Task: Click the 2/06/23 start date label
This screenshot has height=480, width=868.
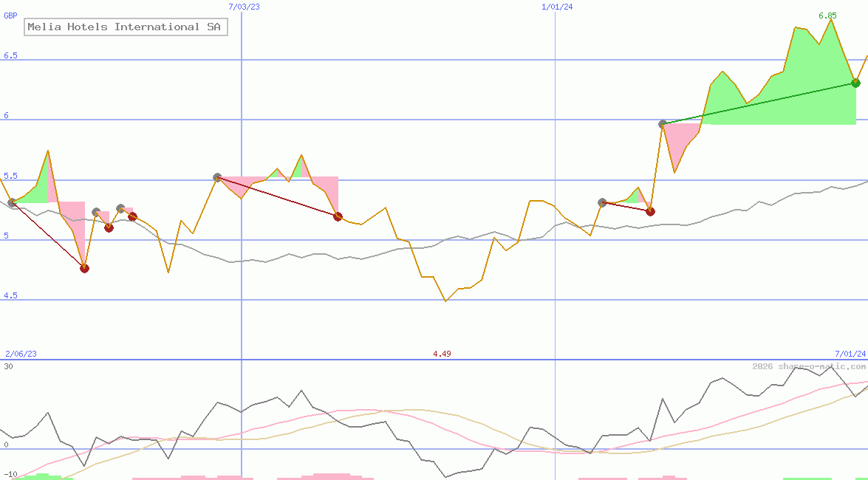Action: [x=21, y=354]
